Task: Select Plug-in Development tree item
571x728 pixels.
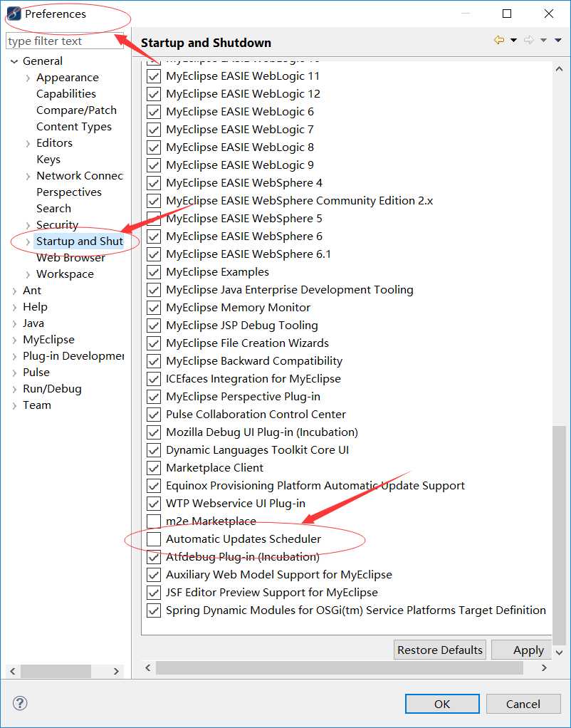Action: (73, 356)
